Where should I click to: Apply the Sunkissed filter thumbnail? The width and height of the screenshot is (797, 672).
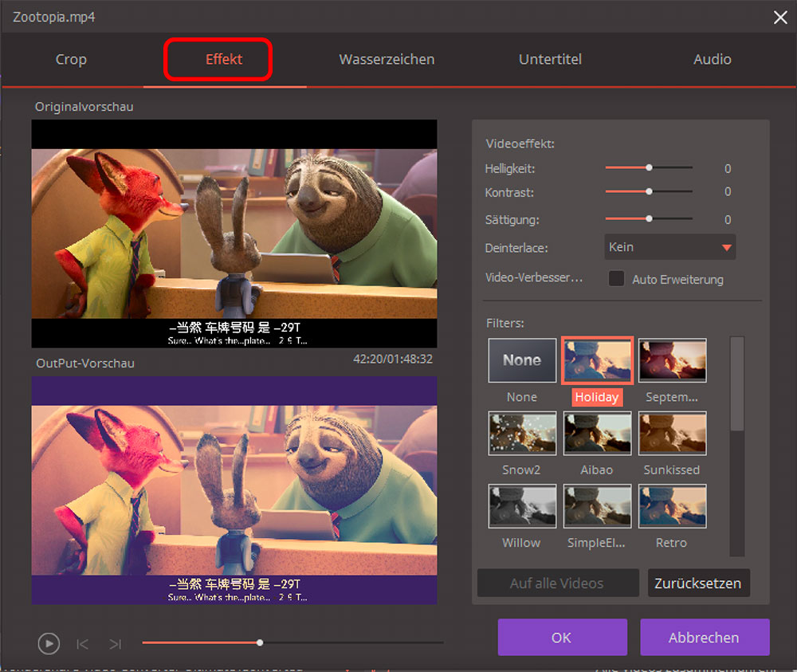pos(672,433)
